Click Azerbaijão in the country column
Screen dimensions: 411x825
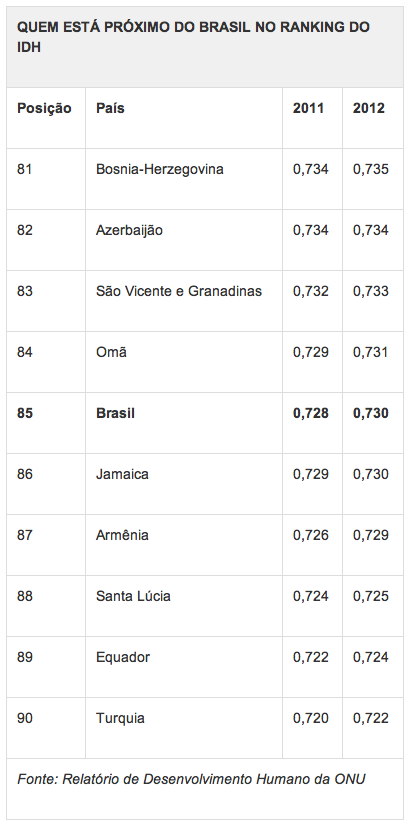(129, 230)
